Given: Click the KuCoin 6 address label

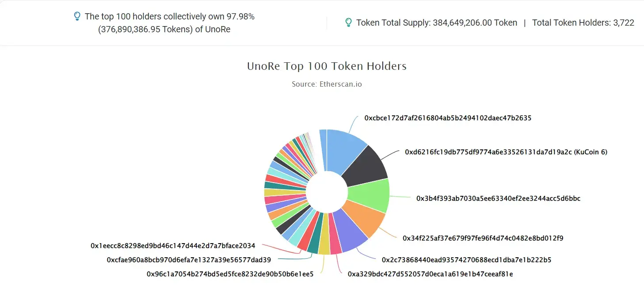Looking at the screenshot, I should coord(506,152).
